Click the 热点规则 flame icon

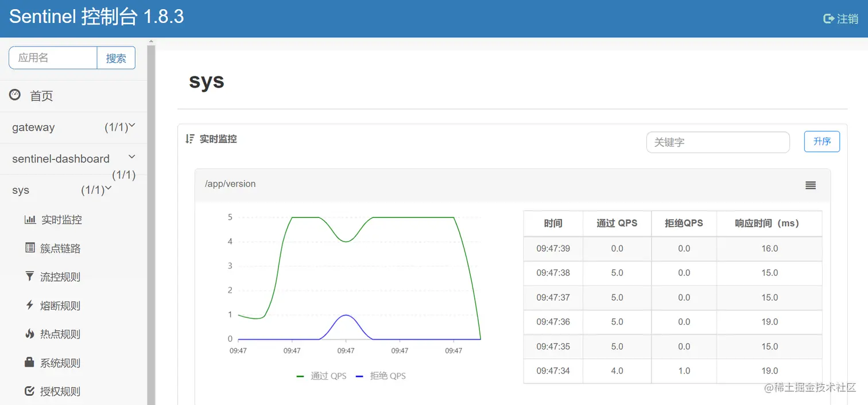click(x=30, y=333)
